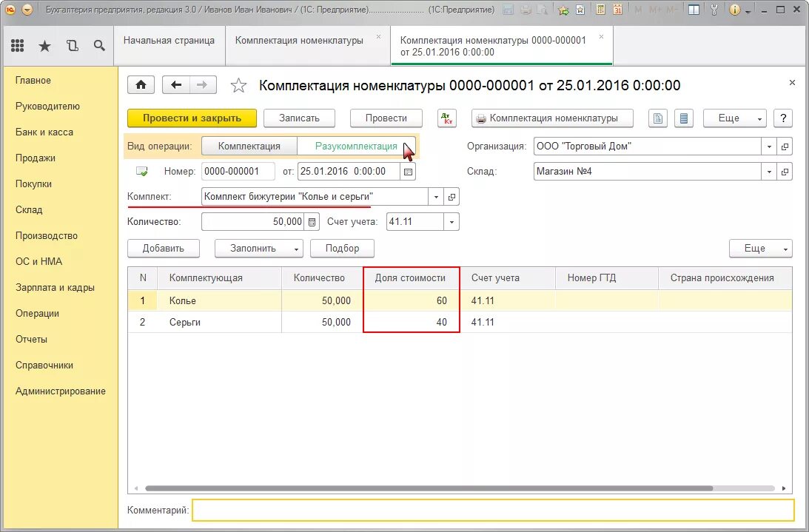809x532 pixels.
Task: Click the Провести button
Action: tap(386, 118)
